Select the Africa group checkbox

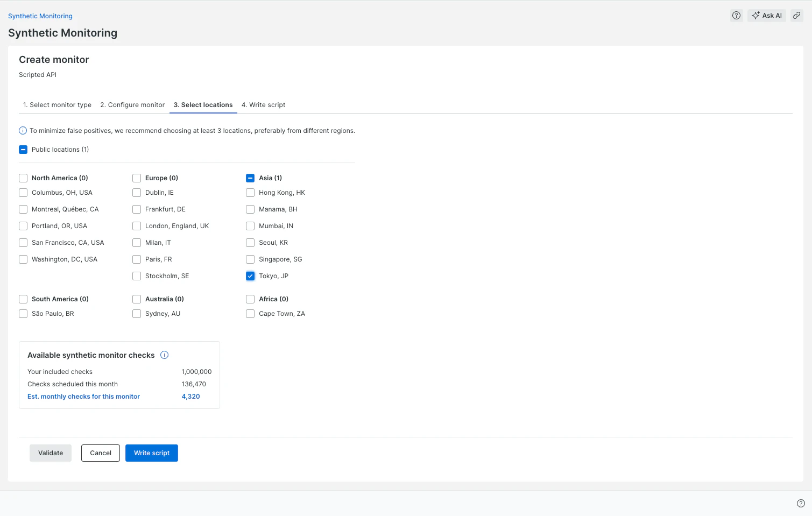(x=250, y=299)
